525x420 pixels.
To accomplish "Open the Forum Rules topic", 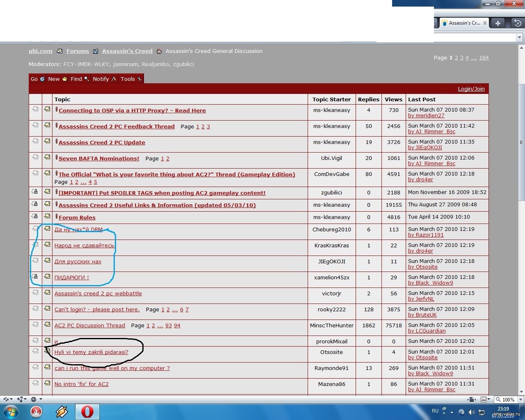I will [77, 217].
